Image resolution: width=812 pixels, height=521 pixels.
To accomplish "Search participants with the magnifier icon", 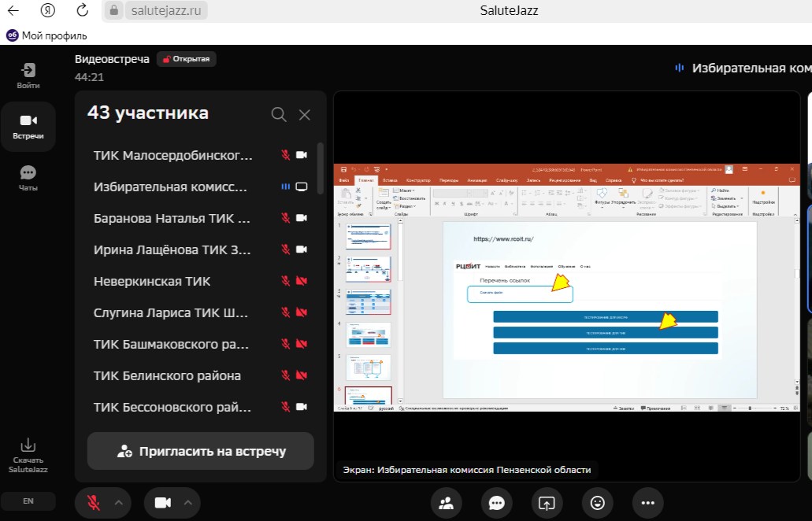I will click(279, 114).
